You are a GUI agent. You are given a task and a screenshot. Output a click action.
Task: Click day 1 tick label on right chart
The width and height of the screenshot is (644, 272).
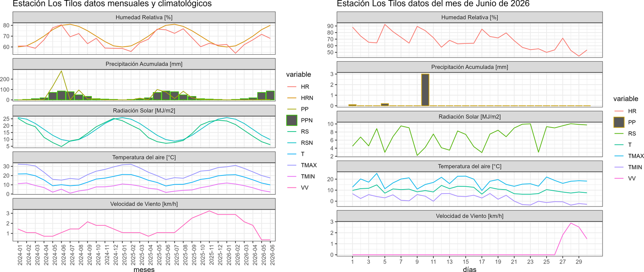tap(353, 262)
